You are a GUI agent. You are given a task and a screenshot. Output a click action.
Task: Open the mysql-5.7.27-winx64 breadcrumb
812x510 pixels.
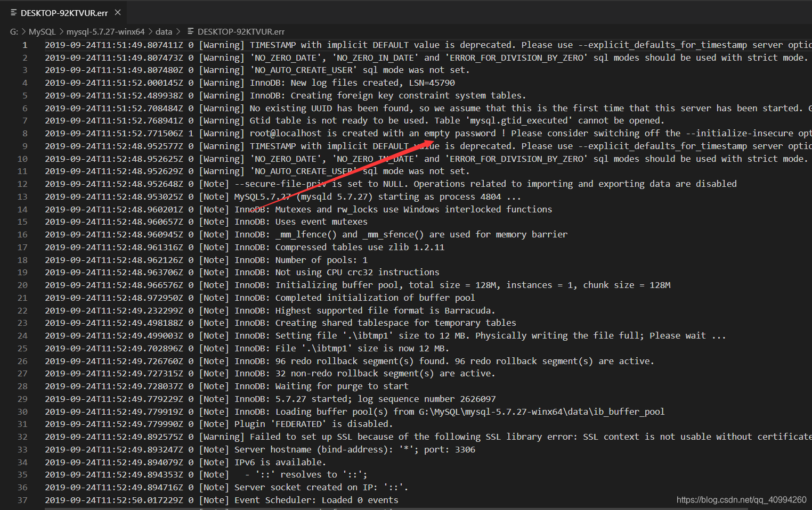105,31
